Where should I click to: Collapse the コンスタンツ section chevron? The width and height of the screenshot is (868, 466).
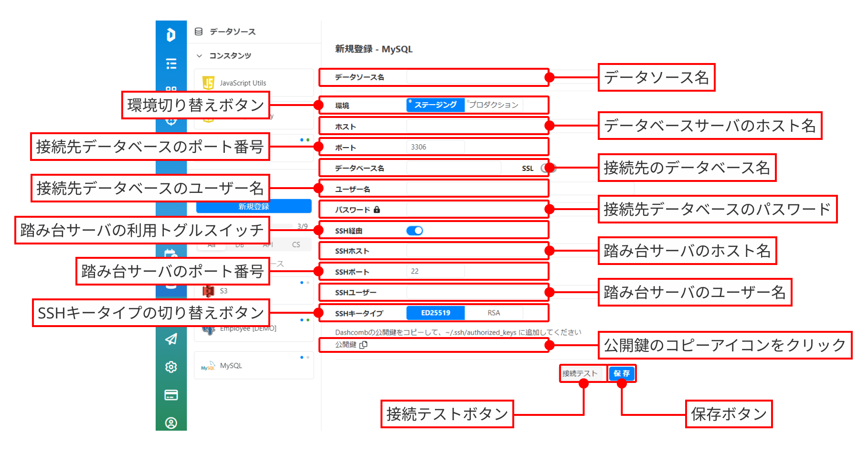coord(199,56)
